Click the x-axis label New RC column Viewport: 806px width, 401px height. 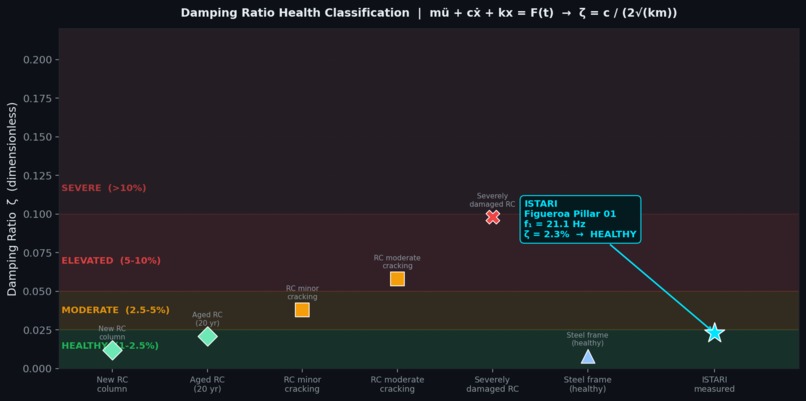[x=112, y=385]
